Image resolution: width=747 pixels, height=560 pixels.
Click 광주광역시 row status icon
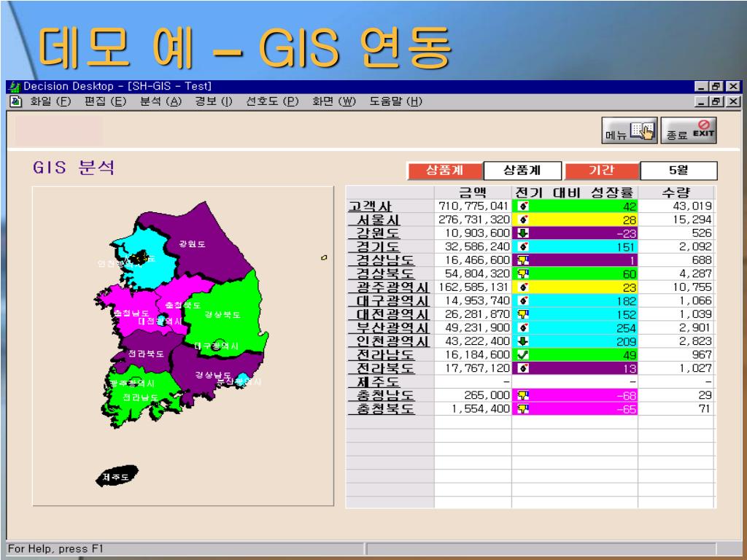(x=523, y=287)
